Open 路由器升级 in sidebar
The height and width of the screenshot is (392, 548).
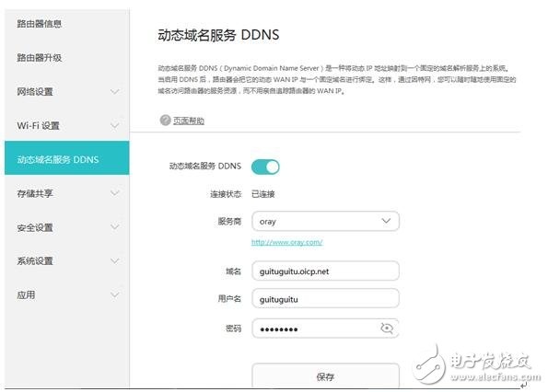[x=39, y=58]
